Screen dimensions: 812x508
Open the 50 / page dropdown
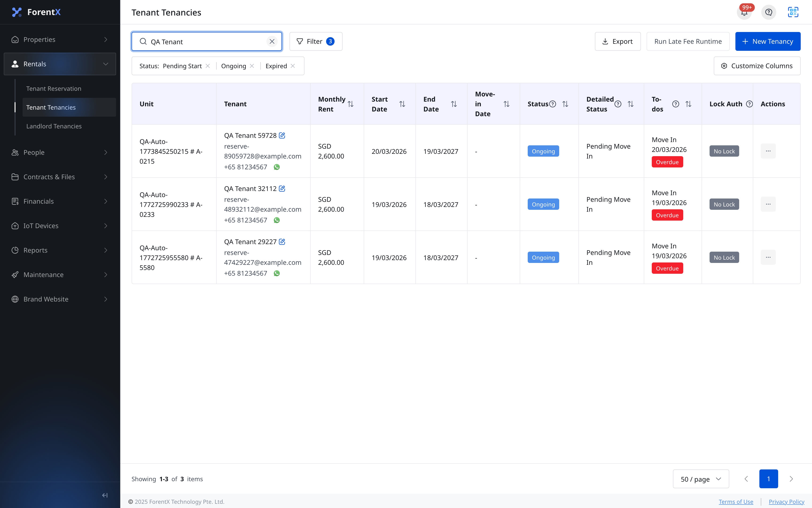tap(701, 479)
